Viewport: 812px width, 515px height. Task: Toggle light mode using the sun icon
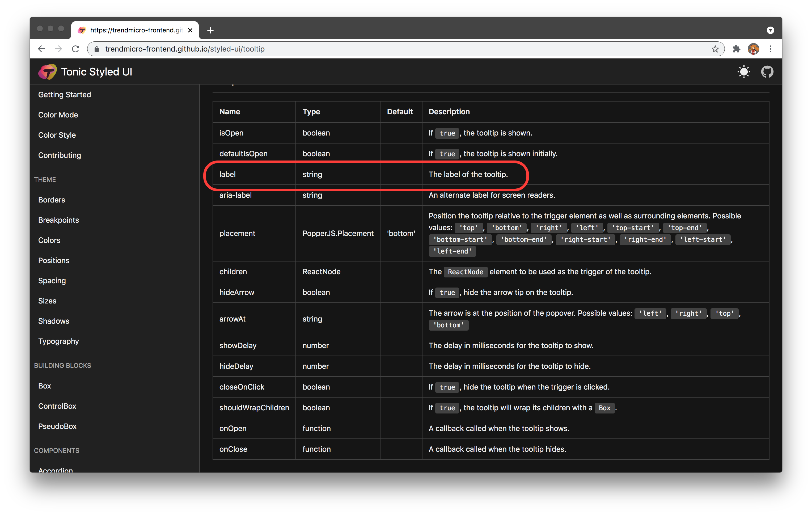[744, 71]
